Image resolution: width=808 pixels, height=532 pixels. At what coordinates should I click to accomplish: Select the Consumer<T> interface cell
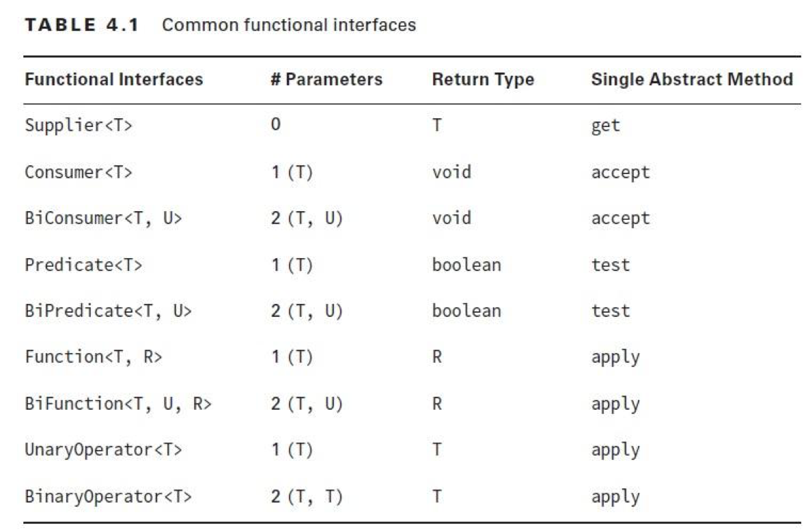tap(79, 172)
